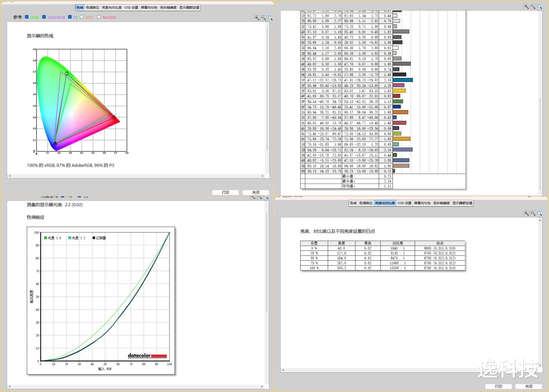Viewport: 549px width, 392px height.
Task: Zoom in on the gamut chart window
Action: [257, 18]
